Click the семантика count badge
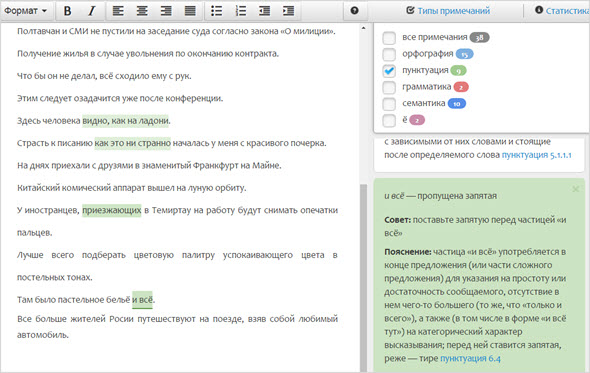The image size is (590, 373). (x=457, y=104)
